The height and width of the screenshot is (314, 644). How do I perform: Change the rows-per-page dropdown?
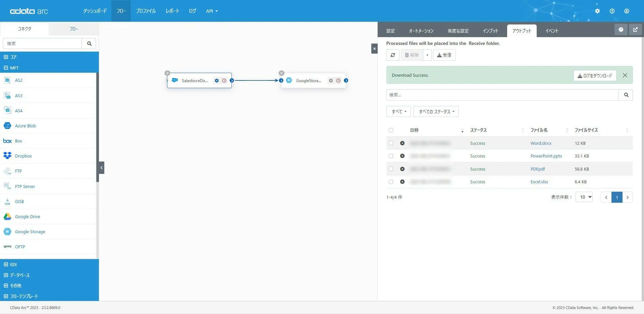[584, 197]
